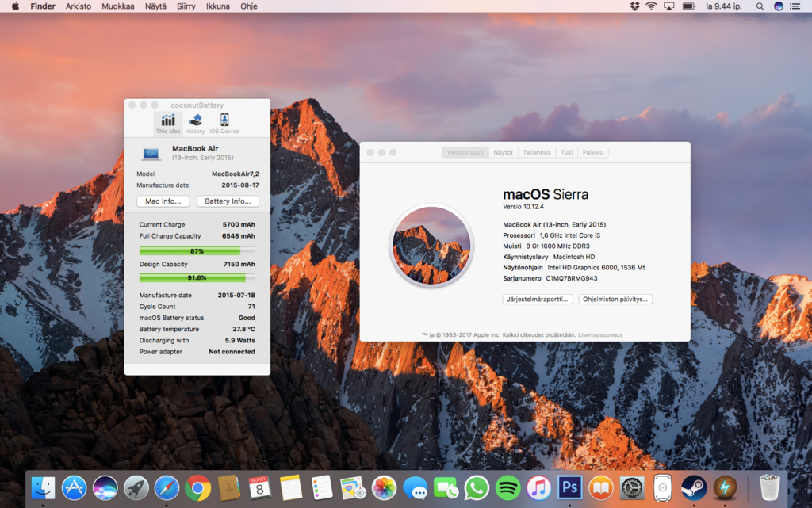The image size is (812, 508).
Task: Click the MacBook Air laptop icon in coconutBattery
Action: [151, 154]
